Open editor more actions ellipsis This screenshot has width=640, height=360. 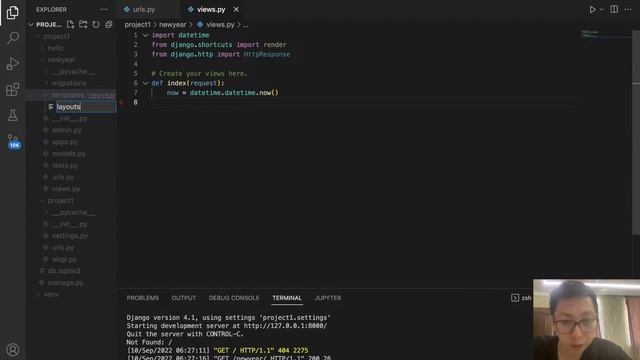[628, 9]
